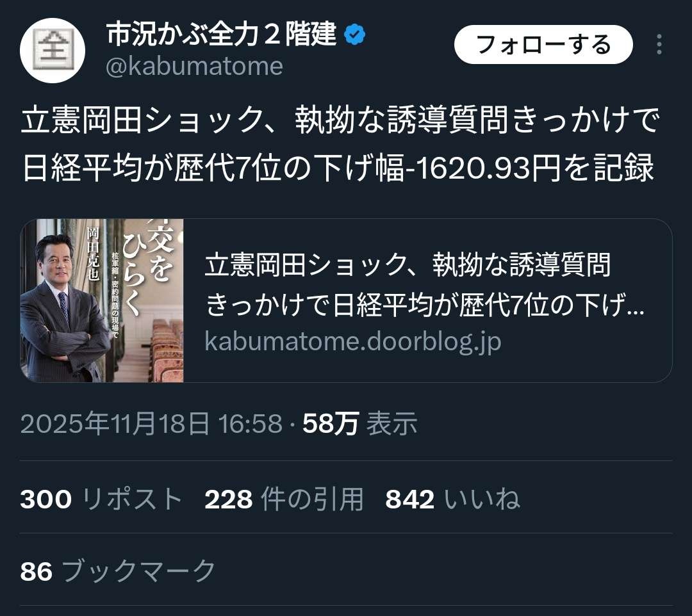Viewport: 692px width, 616px height.
Task: Show the 300 リポスト list
Action: pos(101,499)
